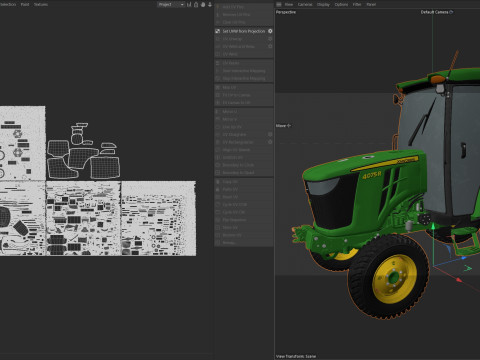Viewport: 480px width, 360px height.
Task: Click the red X axis arrow handle
Action: tap(459, 280)
